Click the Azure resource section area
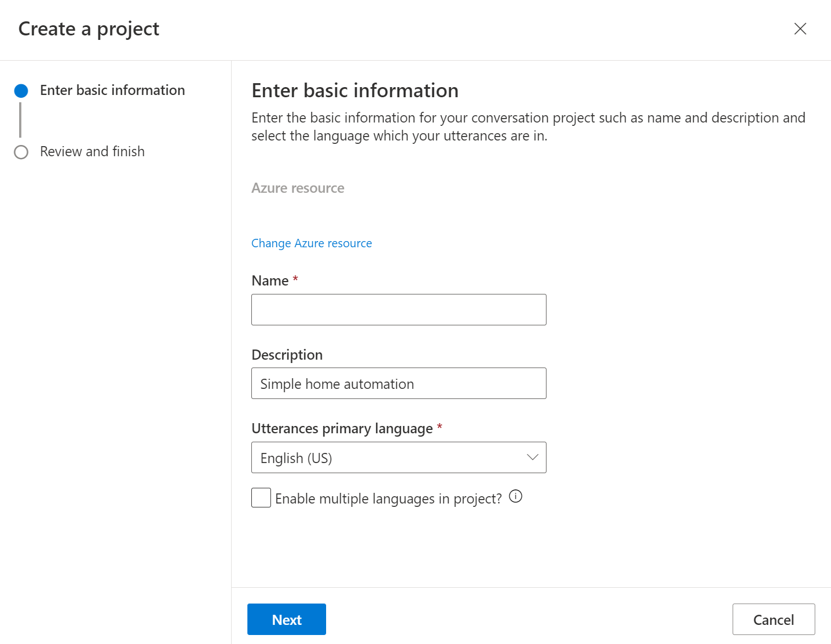The image size is (831, 644). (297, 188)
